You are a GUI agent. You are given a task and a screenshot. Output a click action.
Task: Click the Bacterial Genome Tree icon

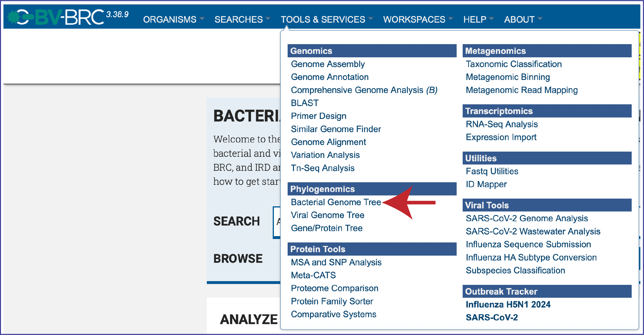[336, 202]
